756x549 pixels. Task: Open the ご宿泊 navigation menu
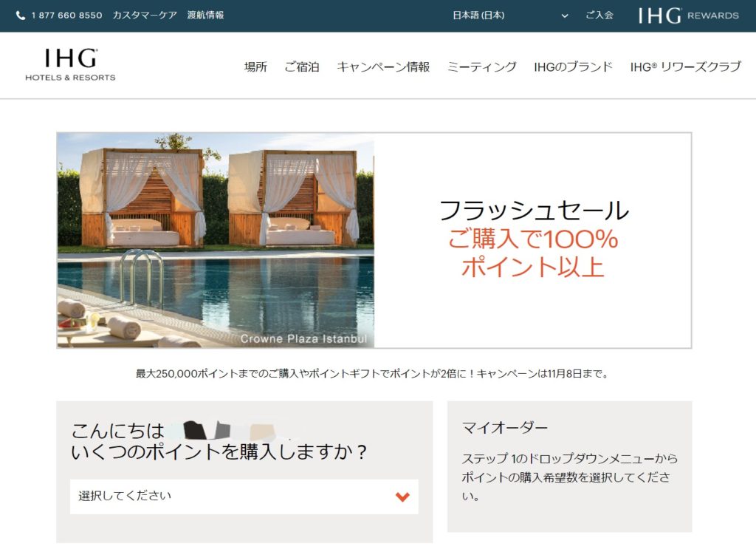pos(302,67)
